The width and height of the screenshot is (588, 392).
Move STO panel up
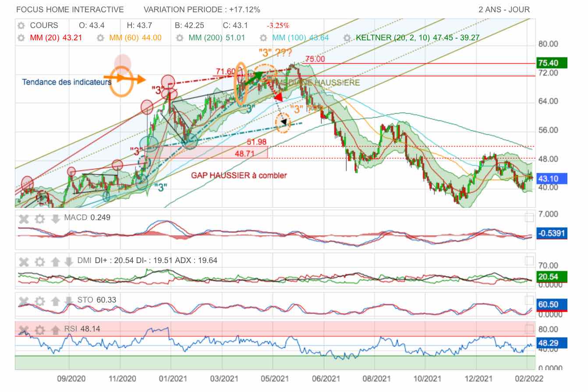(55, 301)
